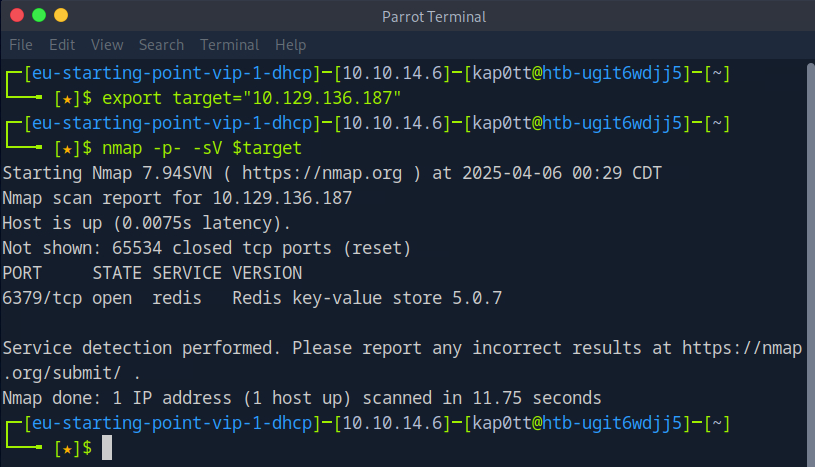This screenshot has height=467, width=815.
Task: Click the green maximize window button
Action: [x=40, y=16]
